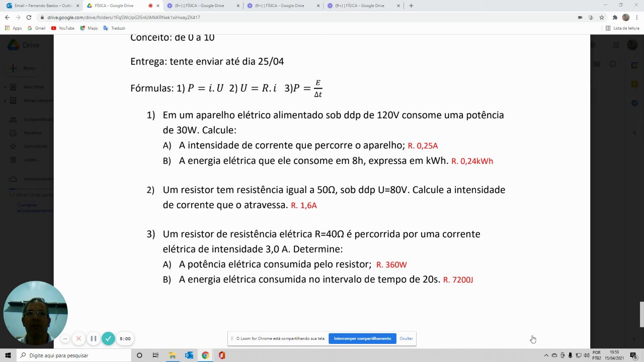The width and height of the screenshot is (644, 362).
Task: Click the Drive logo in the background
Action: point(24,45)
